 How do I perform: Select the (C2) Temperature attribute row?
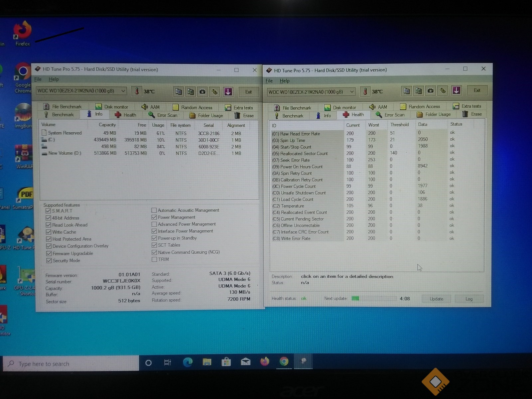click(x=376, y=206)
